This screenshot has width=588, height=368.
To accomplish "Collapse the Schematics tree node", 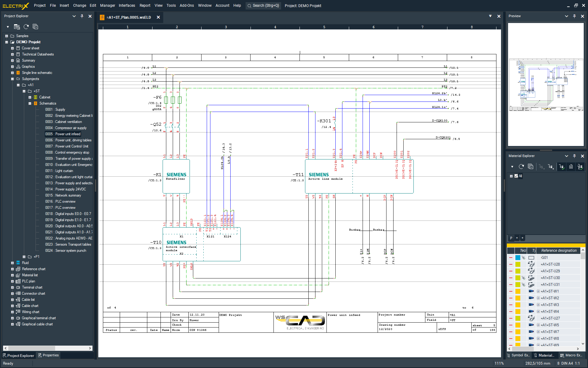I will (x=30, y=103).
